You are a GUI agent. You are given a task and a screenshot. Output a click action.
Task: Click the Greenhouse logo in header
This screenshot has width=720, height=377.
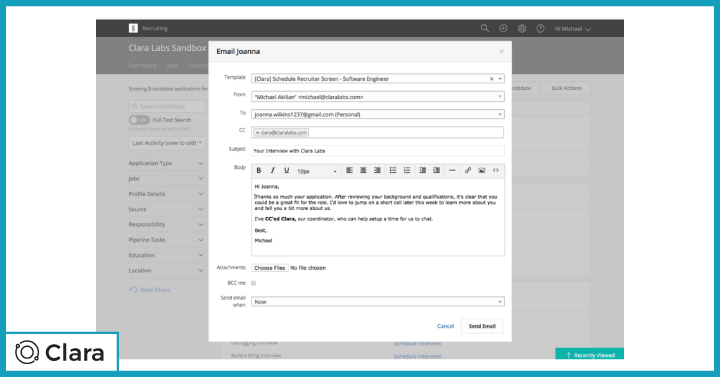(x=133, y=28)
